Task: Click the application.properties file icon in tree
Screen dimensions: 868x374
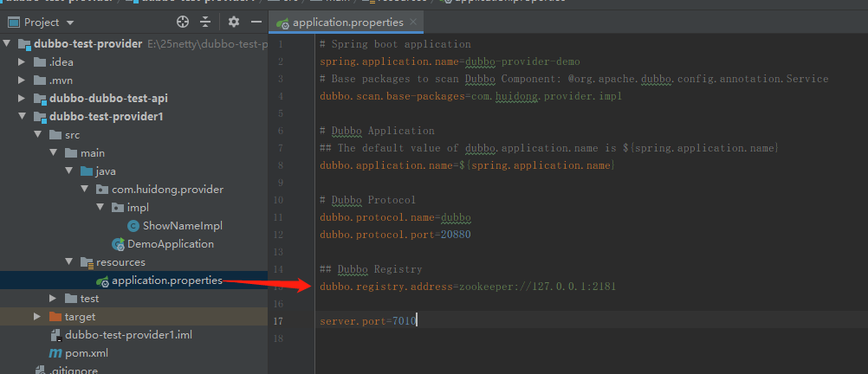Action: [102, 281]
